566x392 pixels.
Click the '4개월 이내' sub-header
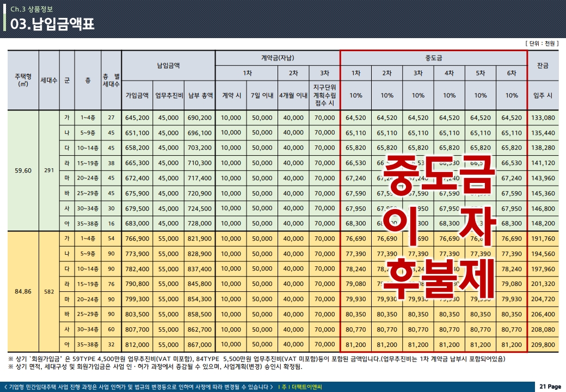pos(293,95)
